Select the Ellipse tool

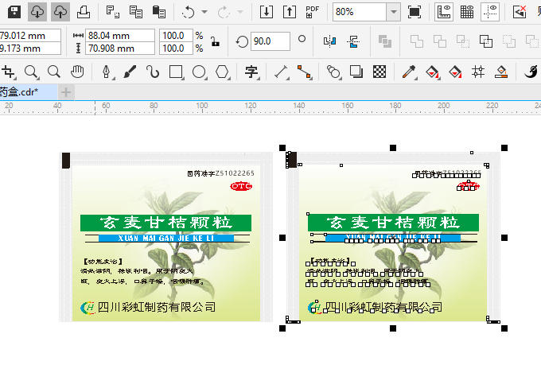pyautogui.click(x=199, y=72)
